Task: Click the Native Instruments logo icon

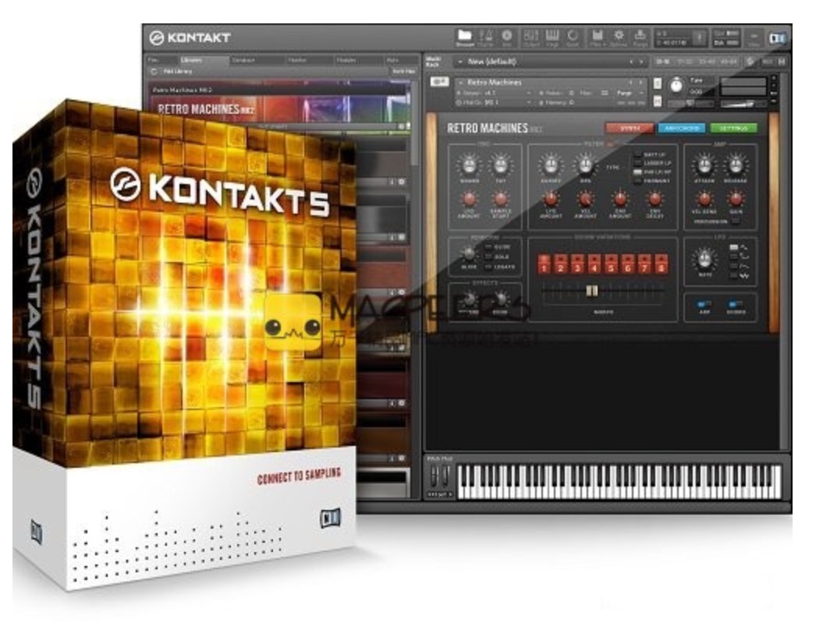Action: 778,38
